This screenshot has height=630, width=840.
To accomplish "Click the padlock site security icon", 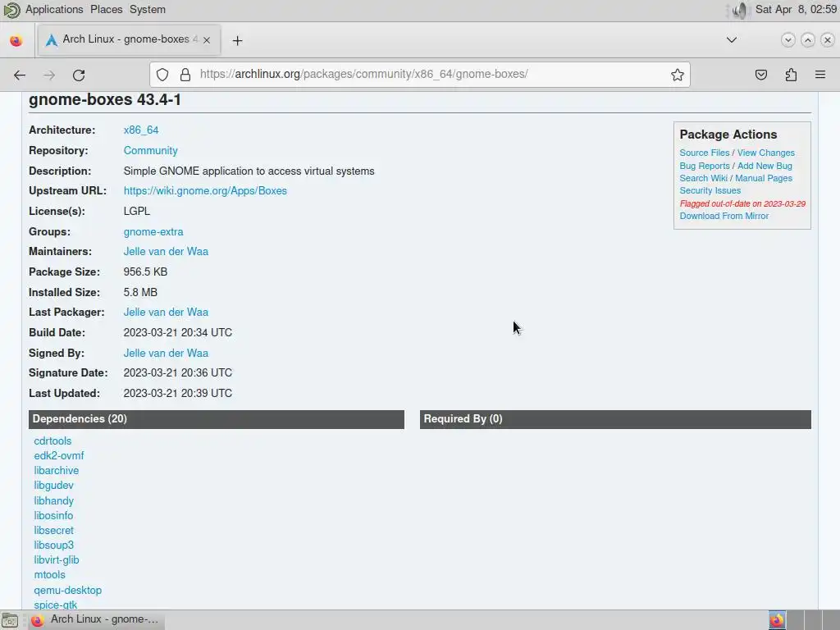I will [x=185, y=75].
